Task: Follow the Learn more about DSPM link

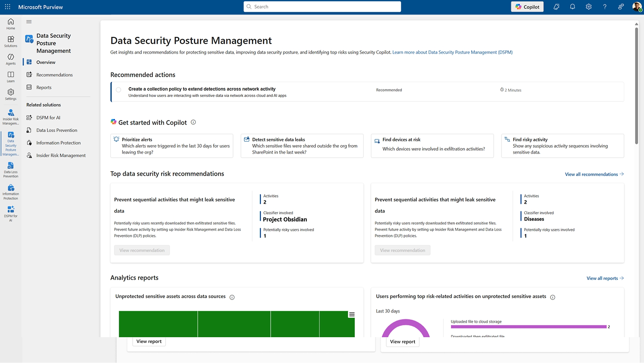Action: (452, 52)
